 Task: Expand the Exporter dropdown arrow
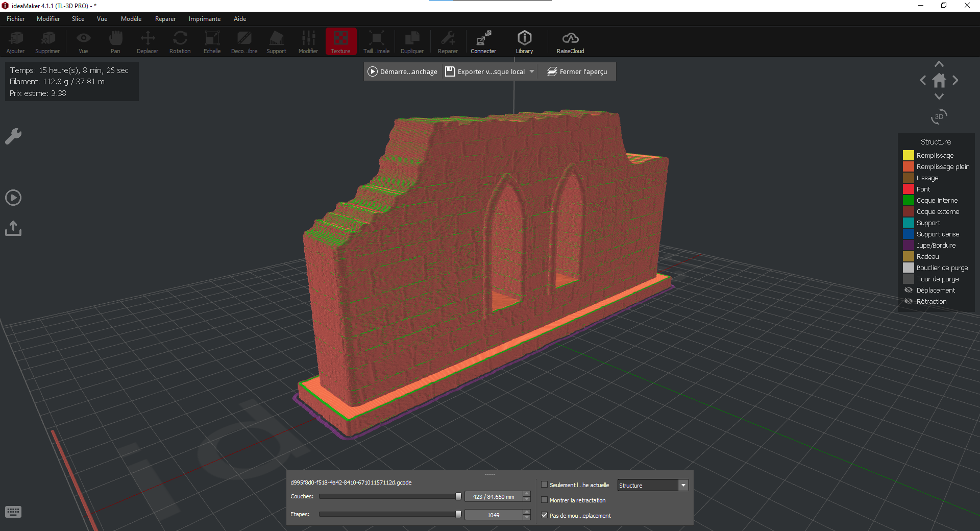click(532, 71)
